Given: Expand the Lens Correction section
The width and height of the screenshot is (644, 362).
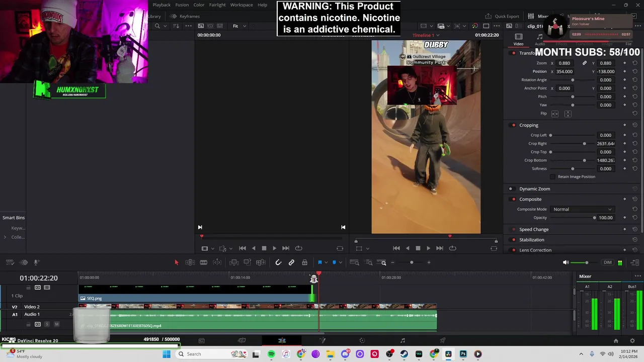Looking at the screenshot, I should tap(535, 250).
